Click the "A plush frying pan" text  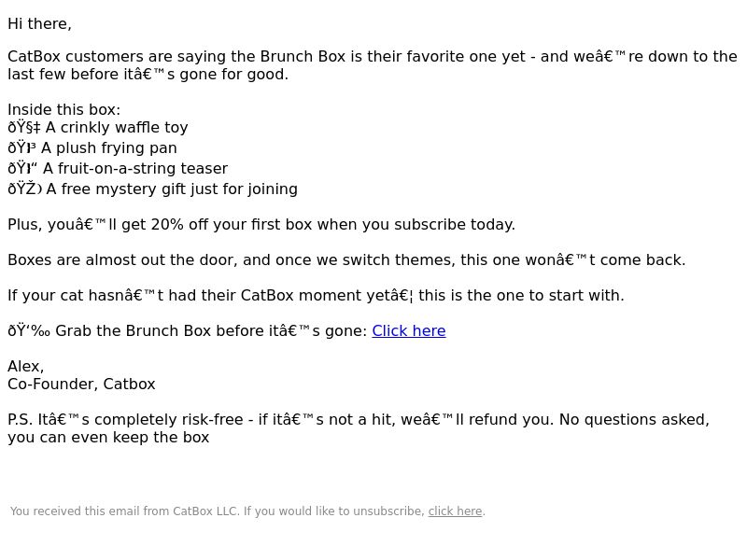(109, 148)
